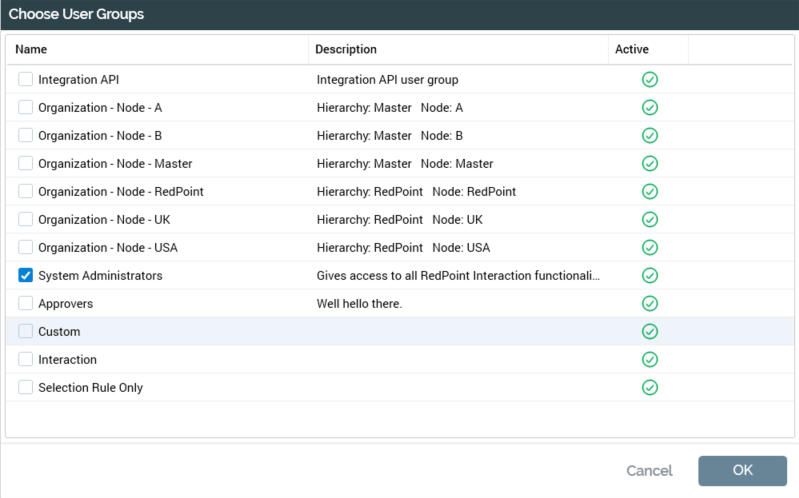The width and height of the screenshot is (799, 498).
Task: Click the active icon in the Organization - Node - Master row
Action: tap(649, 164)
